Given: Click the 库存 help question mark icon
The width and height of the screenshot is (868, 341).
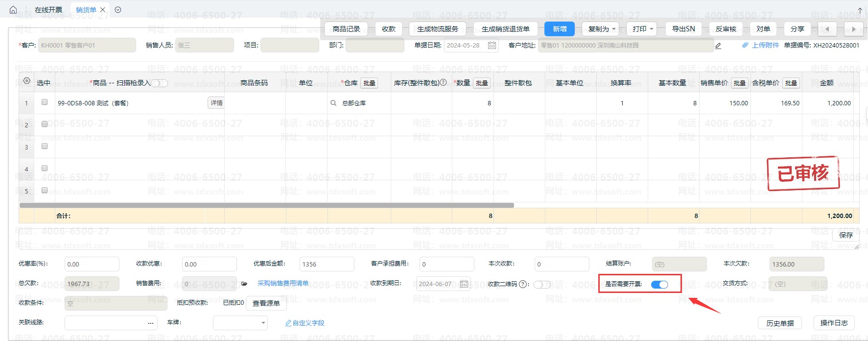Looking at the screenshot, I should pos(444,82).
